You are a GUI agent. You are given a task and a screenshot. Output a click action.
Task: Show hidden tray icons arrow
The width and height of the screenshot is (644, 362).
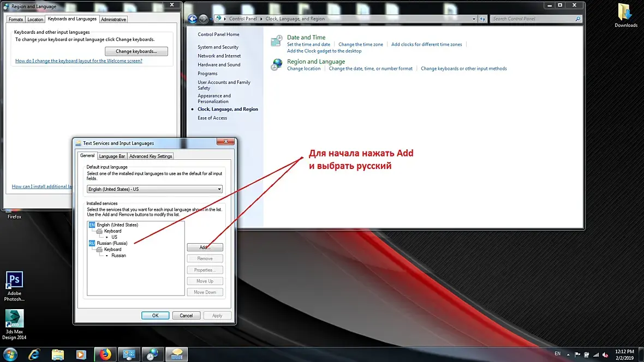[568, 354]
